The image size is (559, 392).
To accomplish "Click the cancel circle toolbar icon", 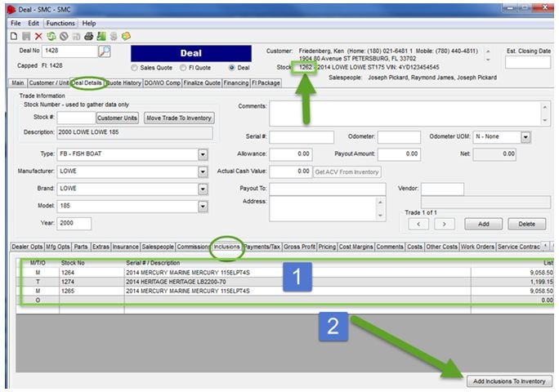I will (62, 37).
